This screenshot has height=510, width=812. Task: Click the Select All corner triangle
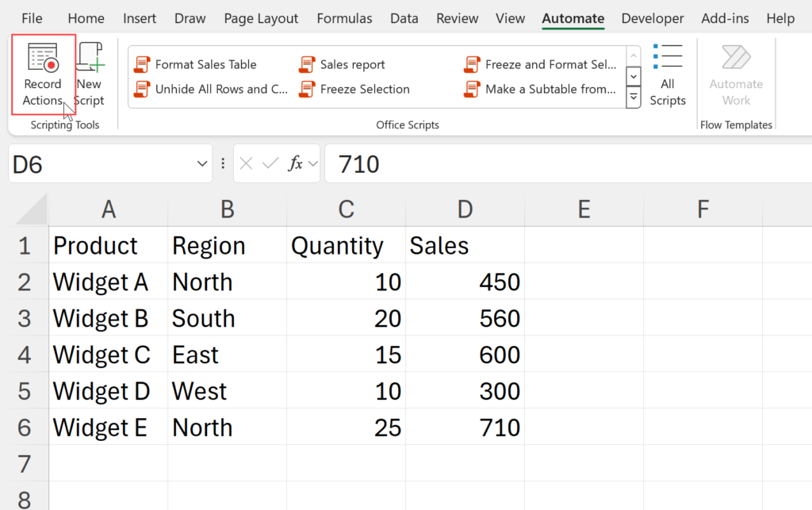tap(30, 211)
